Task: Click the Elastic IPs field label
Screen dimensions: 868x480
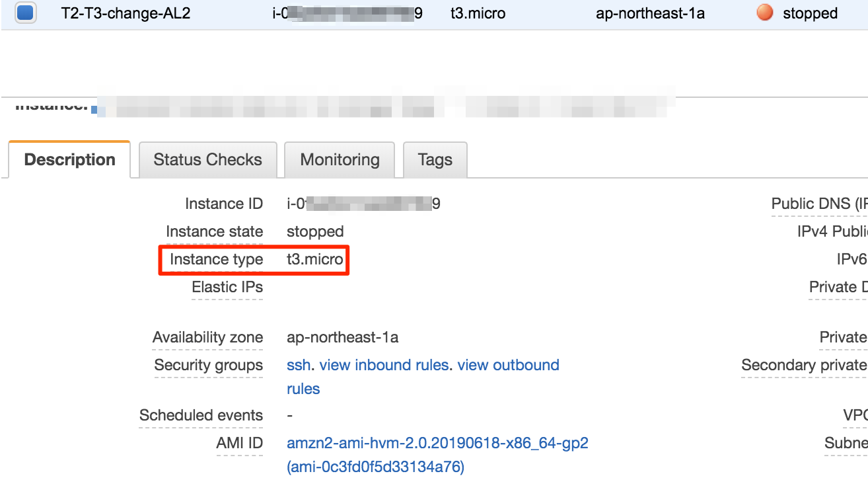Action: tap(227, 287)
